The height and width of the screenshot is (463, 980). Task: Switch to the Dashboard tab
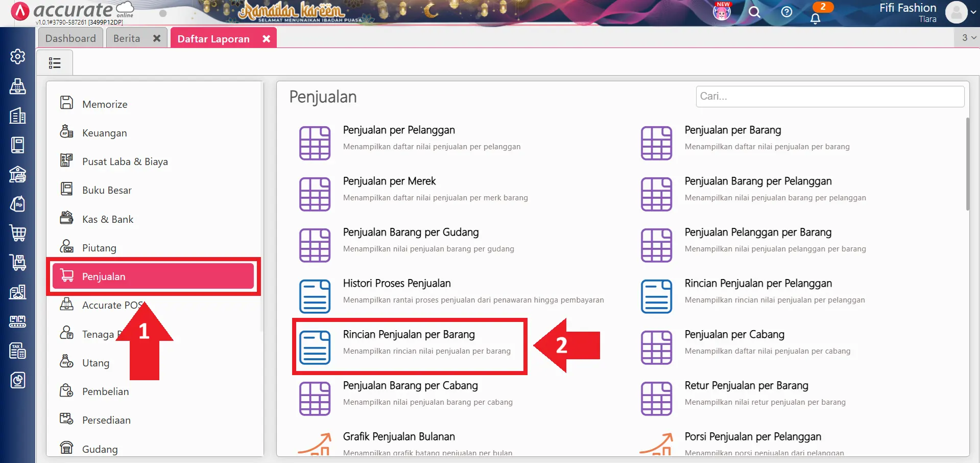tap(70, 38)
